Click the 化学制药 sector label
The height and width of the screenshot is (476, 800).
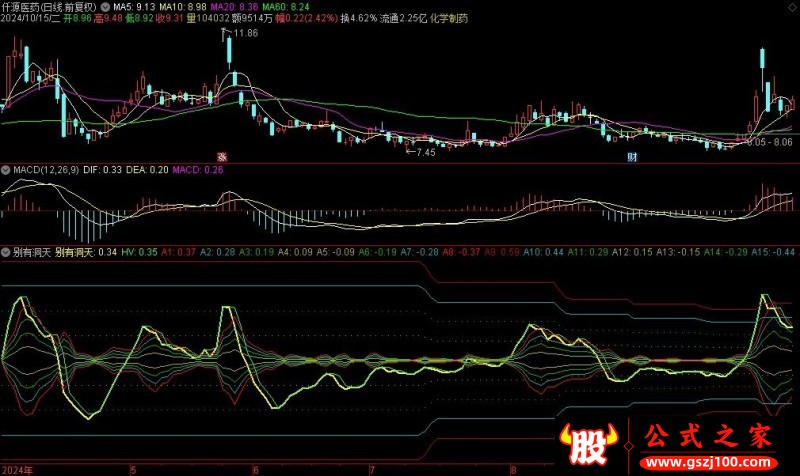pyautogui.click(x=447, y=18)
